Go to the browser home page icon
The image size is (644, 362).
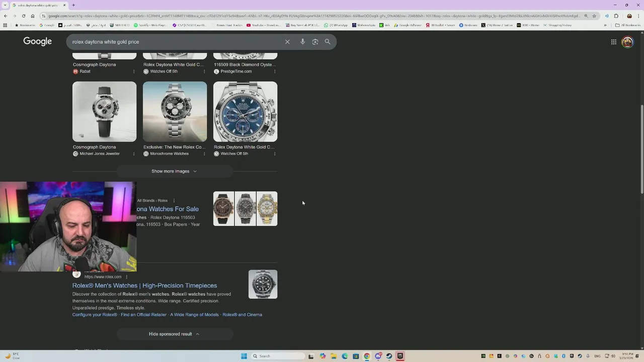click(33, 16)
